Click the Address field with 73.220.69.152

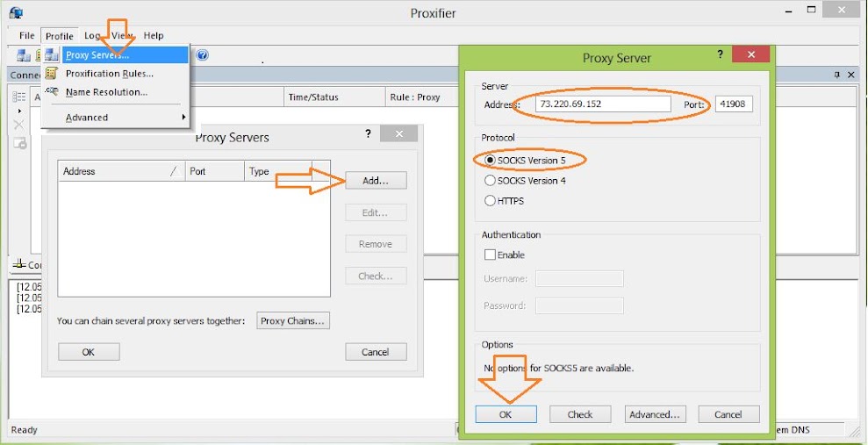[x=603, y=104]
